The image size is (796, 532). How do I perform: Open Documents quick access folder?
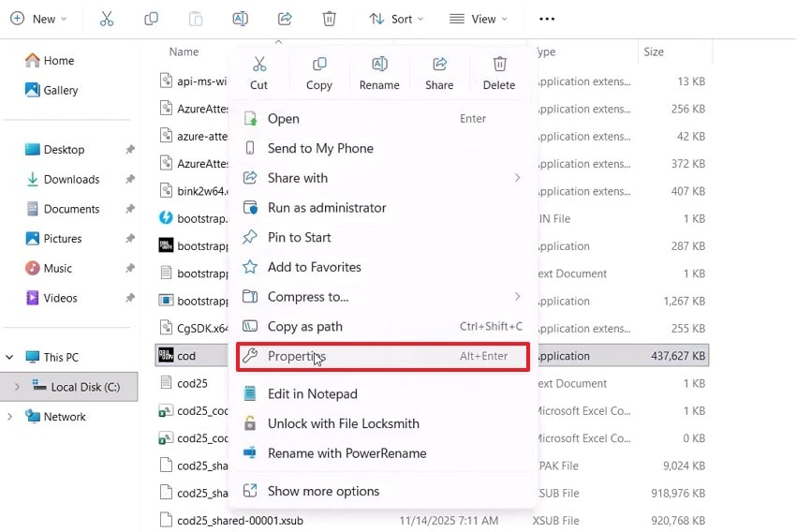[x=62, y=209]
